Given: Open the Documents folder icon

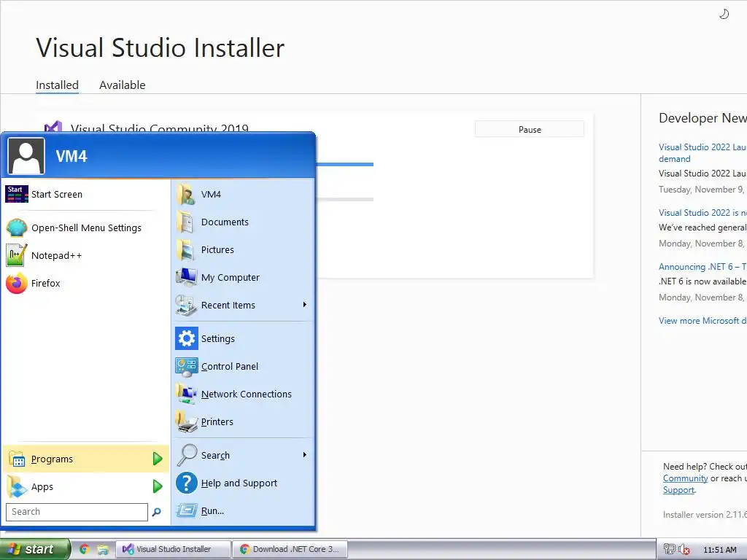Looking at the screenshot, I should (x=185, y=222).
